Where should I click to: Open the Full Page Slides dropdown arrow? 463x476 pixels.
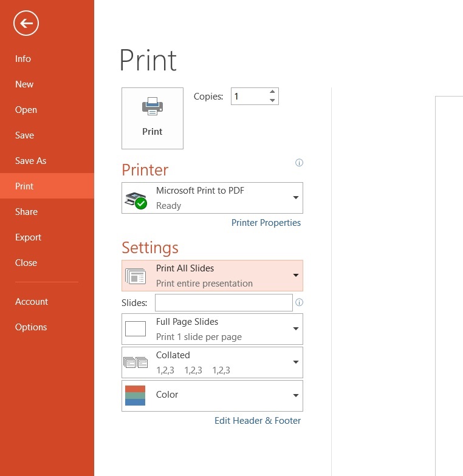click(x=296, y=329)
